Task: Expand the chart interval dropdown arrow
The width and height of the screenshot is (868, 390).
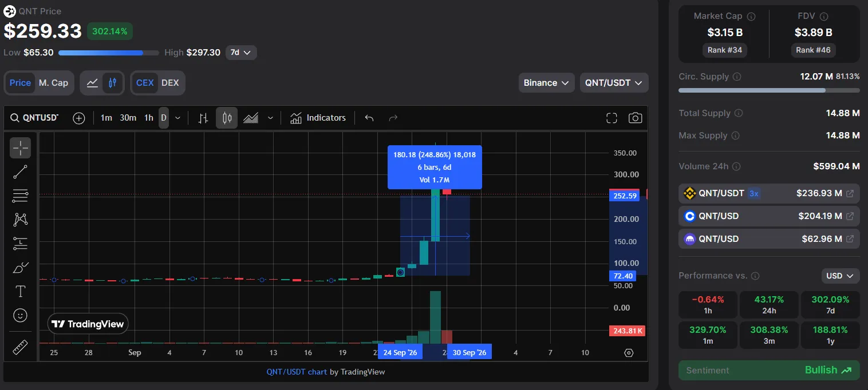Action: click(177, 118)
